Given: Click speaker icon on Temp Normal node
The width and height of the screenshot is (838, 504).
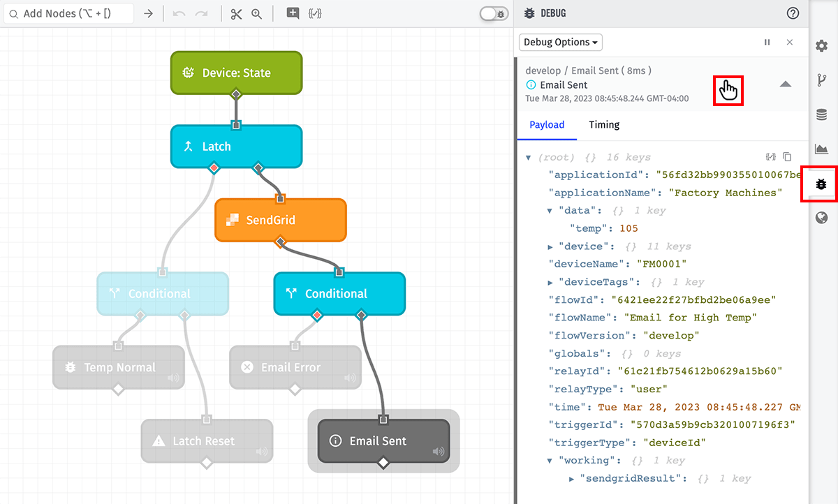Looking at the screenshot, I should [173, 378].
